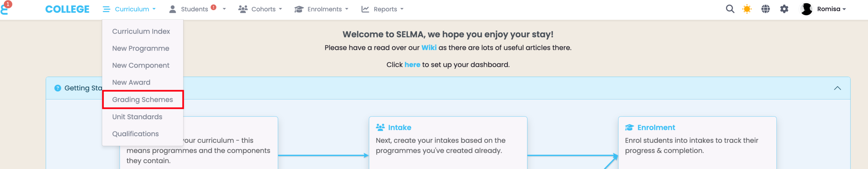Click the Getting Started help icon
Viewport: 868px width, 169px height.
[58, 88]
